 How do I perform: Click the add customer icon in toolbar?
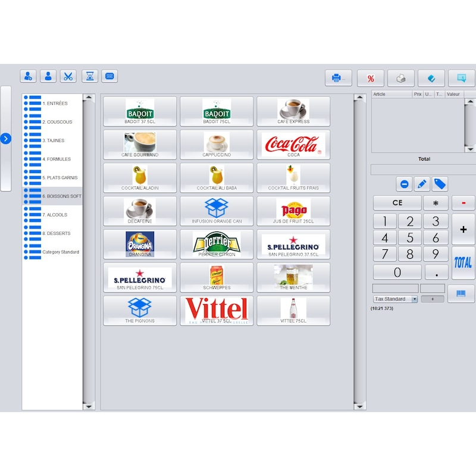coord(28,76)
